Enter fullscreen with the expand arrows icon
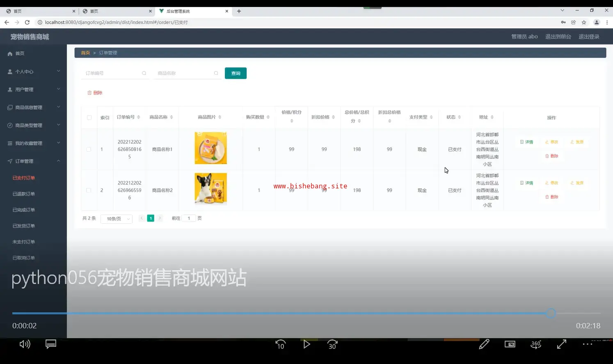Screen dimensions: 613x364 562,344
